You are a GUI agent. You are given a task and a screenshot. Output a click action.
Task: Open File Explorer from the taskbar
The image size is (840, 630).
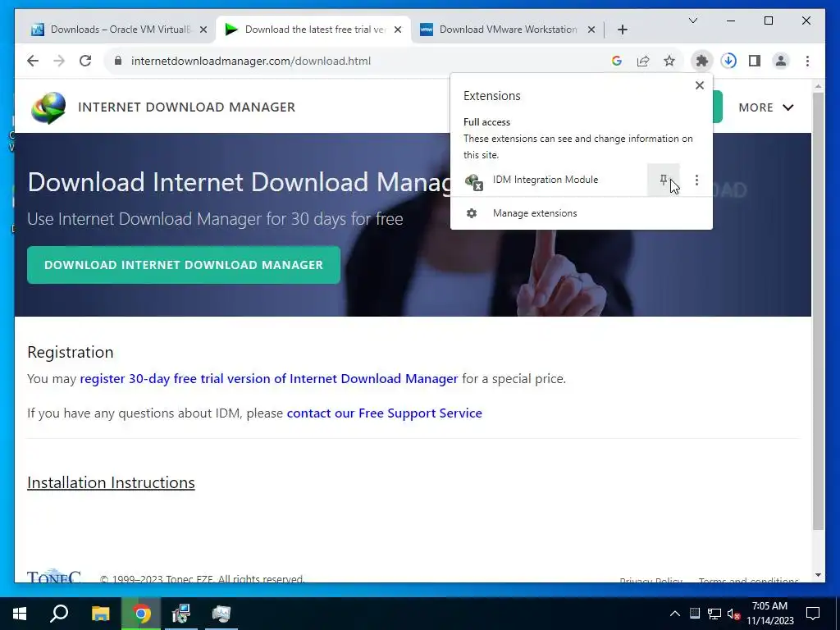pos(100,614)
